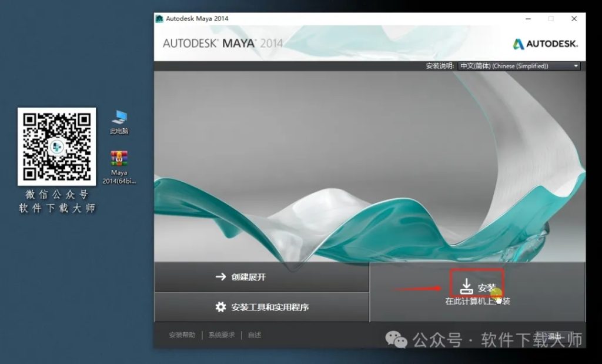
Task: Minimize the Autodesk Maya 2014 window
Action: [x=529, y=18]
